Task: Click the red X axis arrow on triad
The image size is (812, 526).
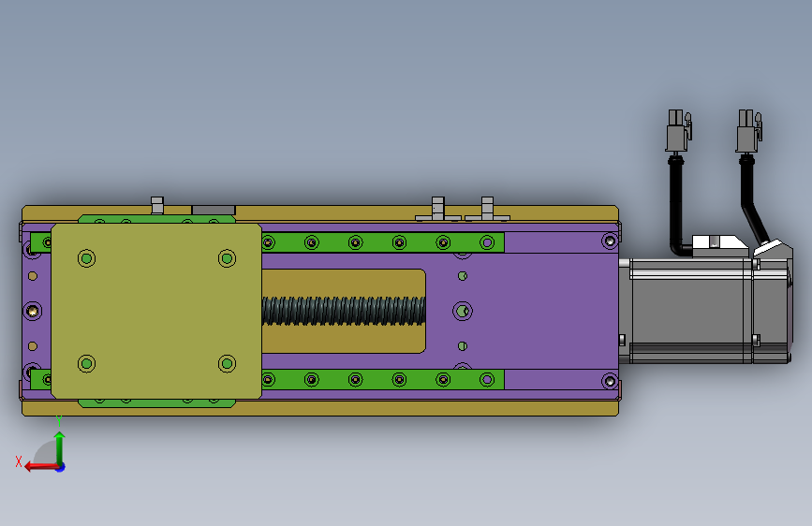Action: point(40,467)
